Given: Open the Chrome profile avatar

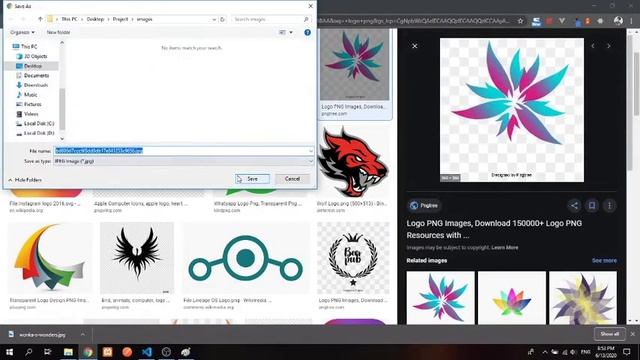Looking at the screenshot, I should [x=618, y=21].
